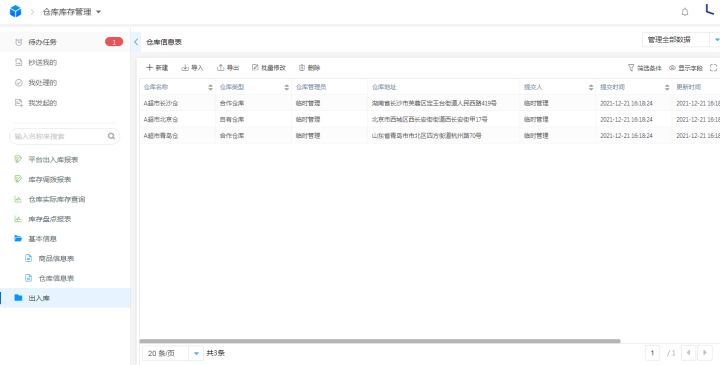This screenshot has width=720, height=365.
Task: Click the fullscreen expand icon
Action: tap(713, 68)
